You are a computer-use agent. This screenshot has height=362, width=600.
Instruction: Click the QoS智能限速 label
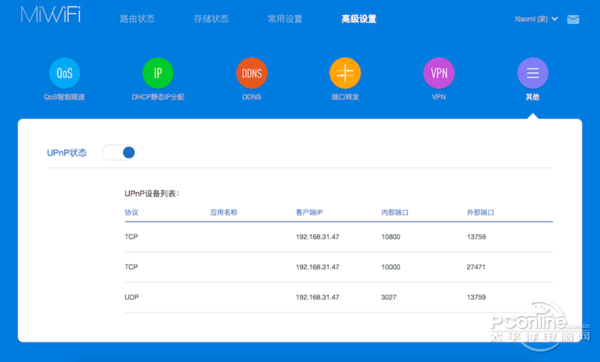64,97
